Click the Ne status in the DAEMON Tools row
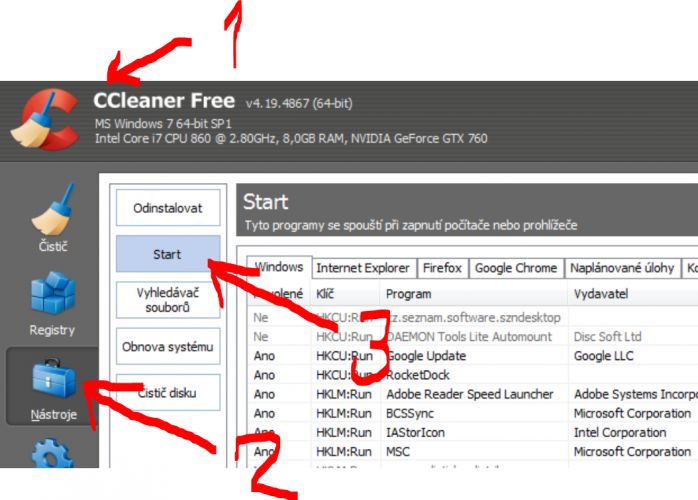The image size is (698, 500). coord(261,337)
